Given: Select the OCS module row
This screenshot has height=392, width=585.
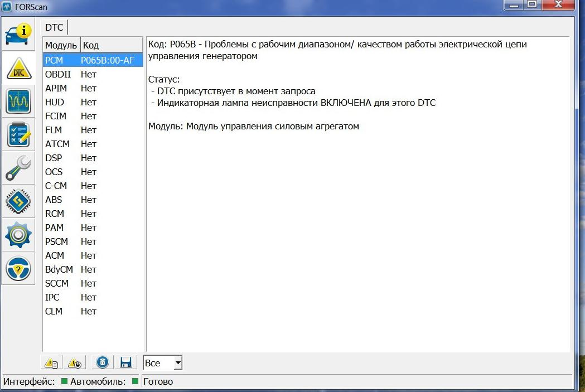Looking at the screenshot, I should coord(93,172).
